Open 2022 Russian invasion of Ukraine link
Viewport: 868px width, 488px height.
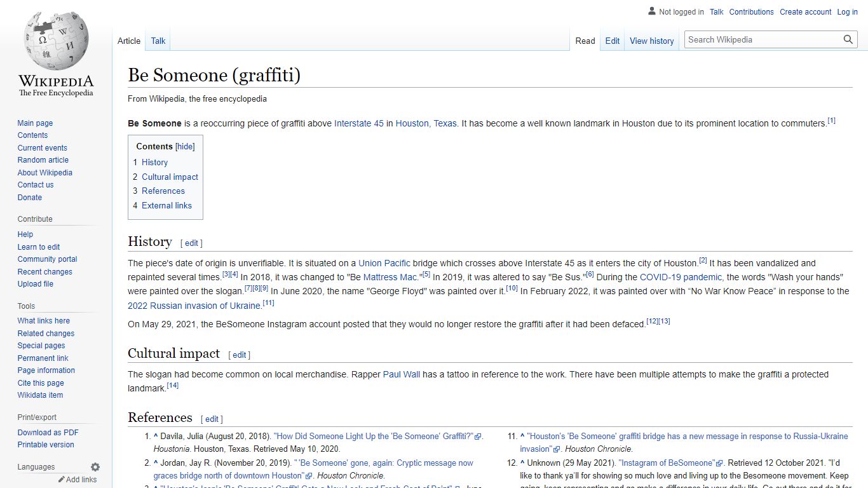[194, 306]
